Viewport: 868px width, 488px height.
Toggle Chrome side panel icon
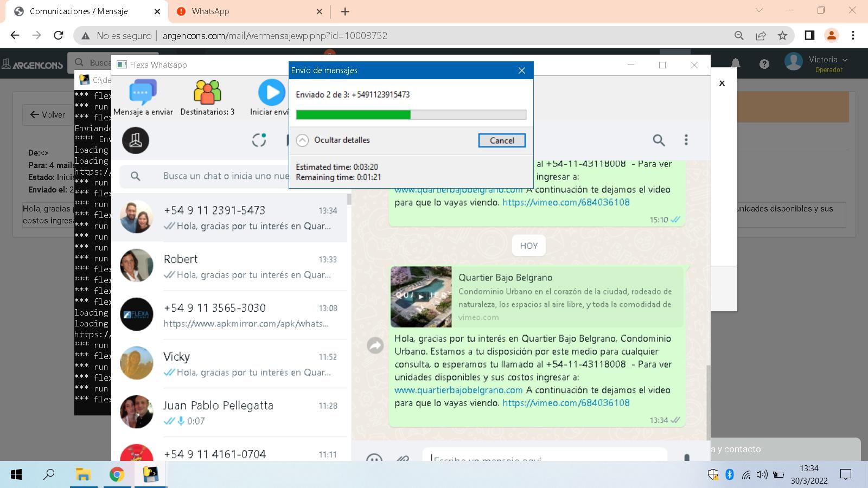(x=809, y=35)
